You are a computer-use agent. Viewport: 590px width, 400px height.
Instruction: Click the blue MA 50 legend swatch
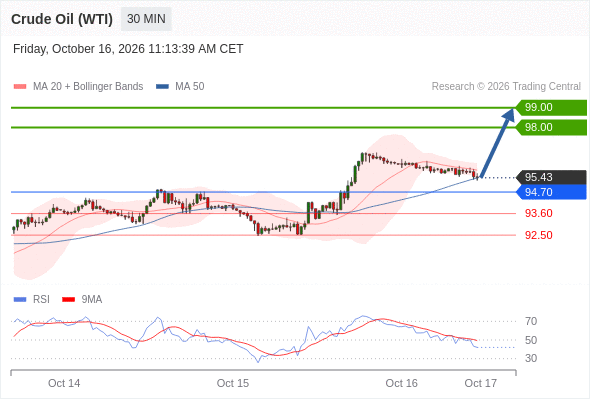click(x=162, y=87)
